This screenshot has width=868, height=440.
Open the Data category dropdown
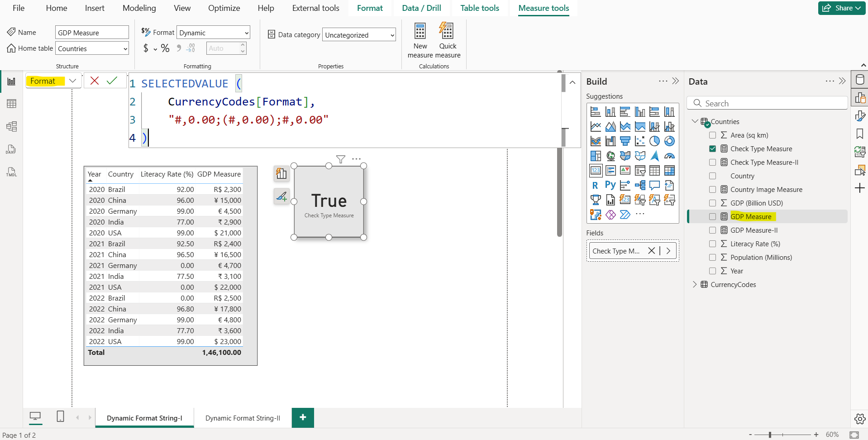pos(359,35)
